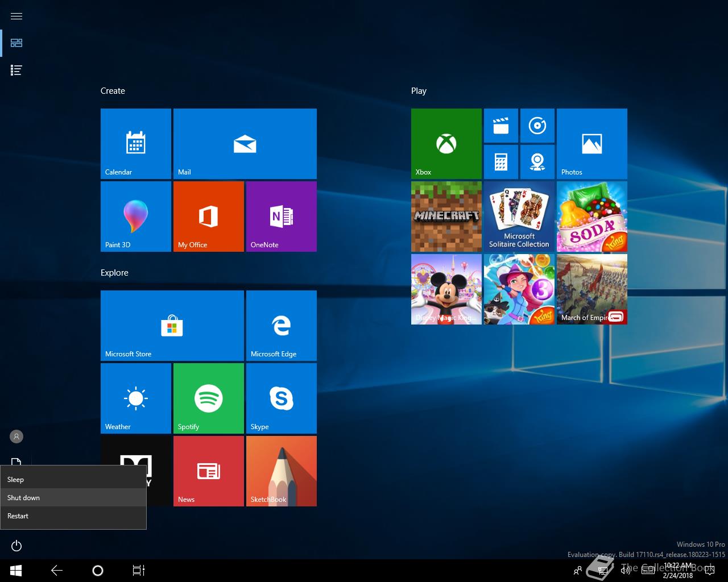Launch the Bubble Witch 3 tile
This screenshot has width=728, height=582.
coord(519,289)
